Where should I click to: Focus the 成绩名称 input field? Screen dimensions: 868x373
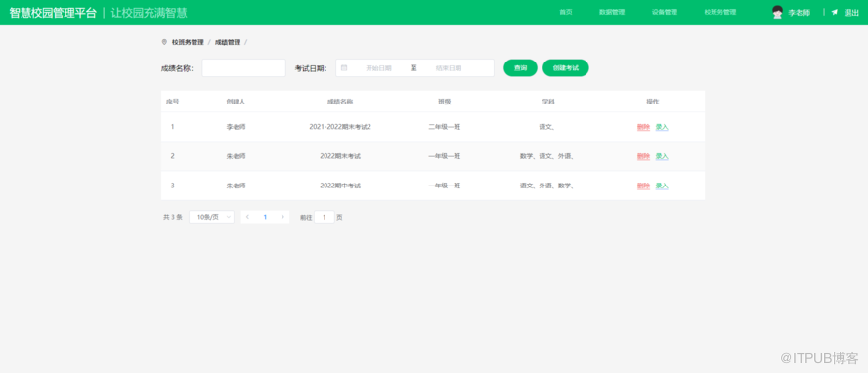click(243, 68)
